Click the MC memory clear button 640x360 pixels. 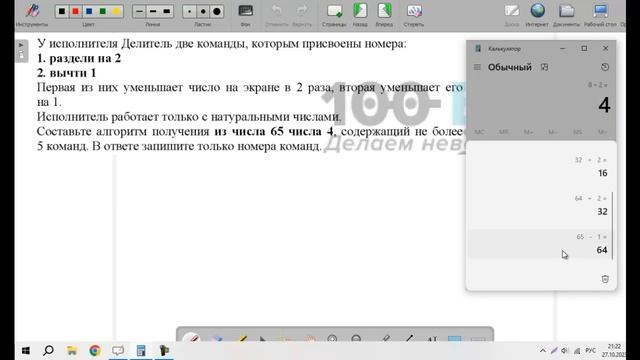coord(479,132)
